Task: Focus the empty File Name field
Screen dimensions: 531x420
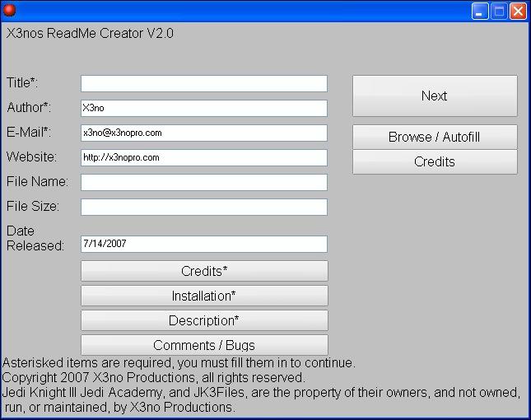Action: click(204, 182)
